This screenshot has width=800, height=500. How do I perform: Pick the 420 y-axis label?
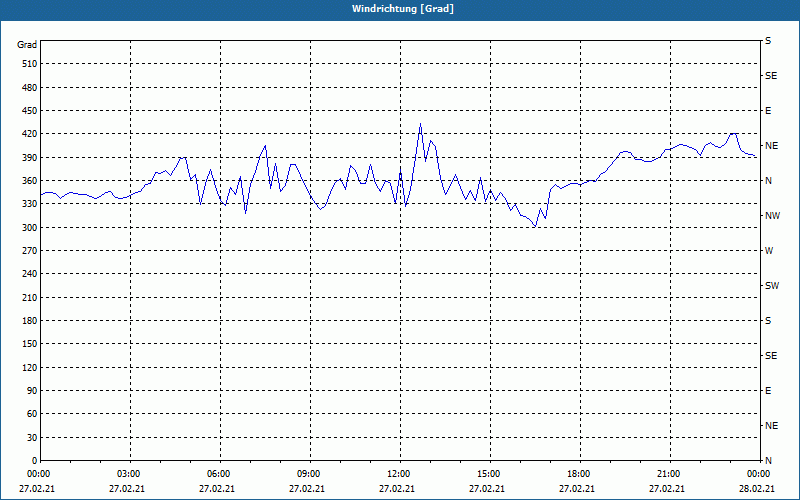(x=30, y=134)
